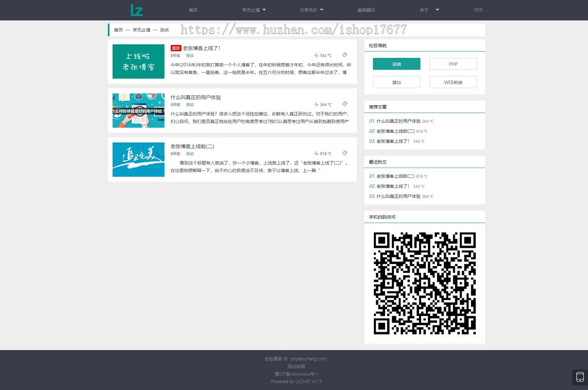Click the 264 ℃ views icon in post list

pos(316,105)
